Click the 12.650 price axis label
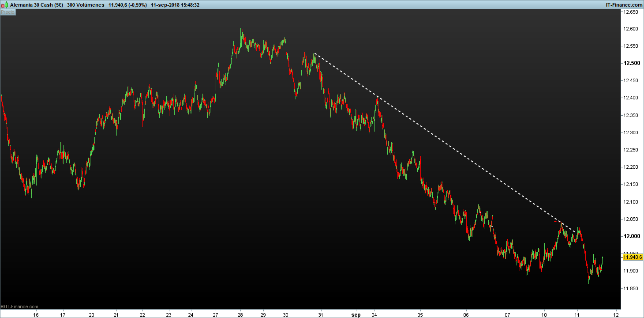 [x=630, y=12]
